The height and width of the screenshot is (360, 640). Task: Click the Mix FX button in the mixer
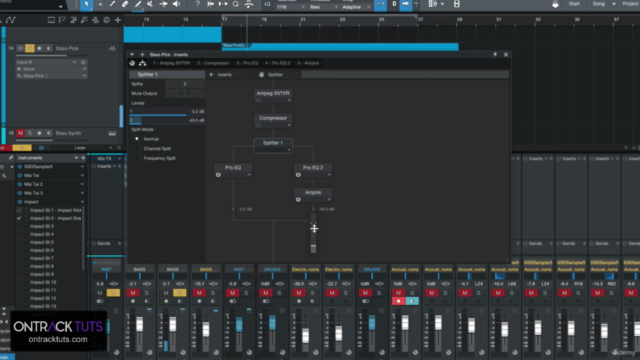pyautogui.click(x=104, y=158)
